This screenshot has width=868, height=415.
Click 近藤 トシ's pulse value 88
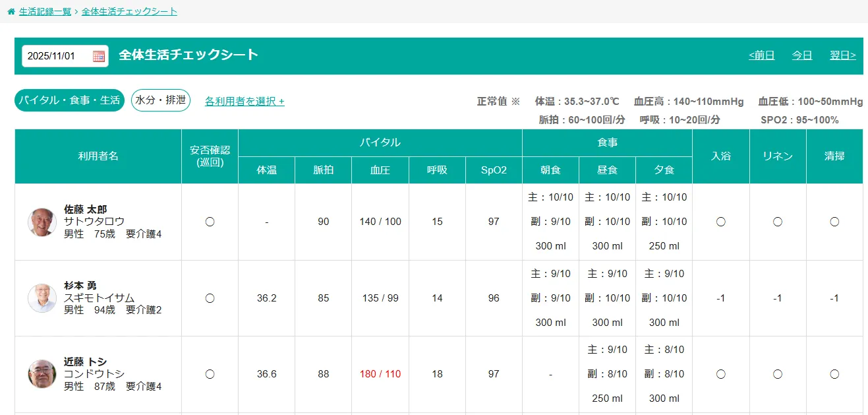(x=324, y=374)
